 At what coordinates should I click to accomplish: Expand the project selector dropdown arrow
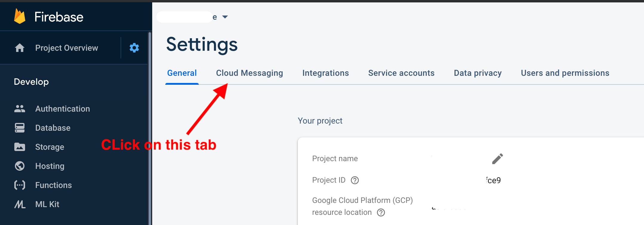coord(225,17)
